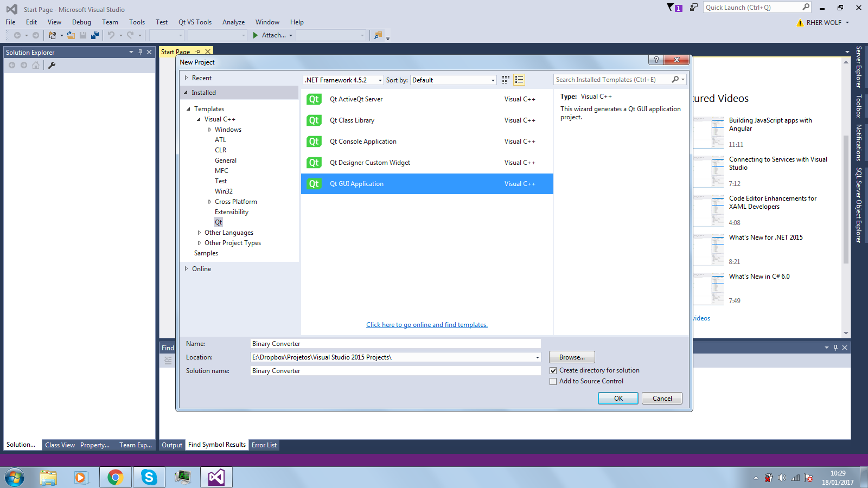Screen dimensions: 868x488
Task: Click the Undo toolbar icon
Action: tap(111, 35)
